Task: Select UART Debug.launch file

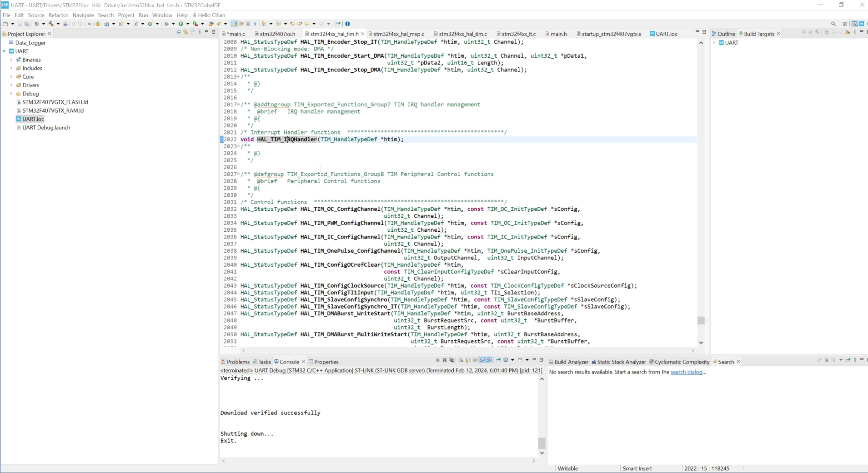Action: pos(46,128)
